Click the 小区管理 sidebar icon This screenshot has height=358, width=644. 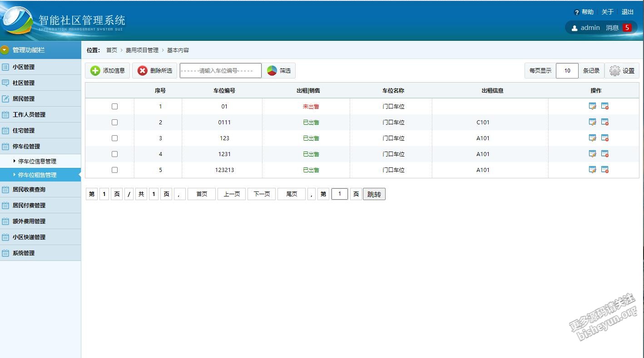5,67
